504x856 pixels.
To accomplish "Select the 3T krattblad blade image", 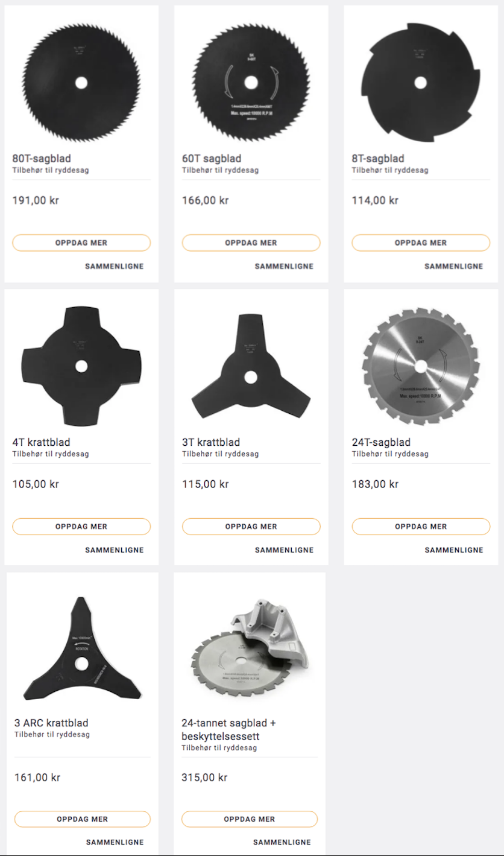I will pos(251,366).
